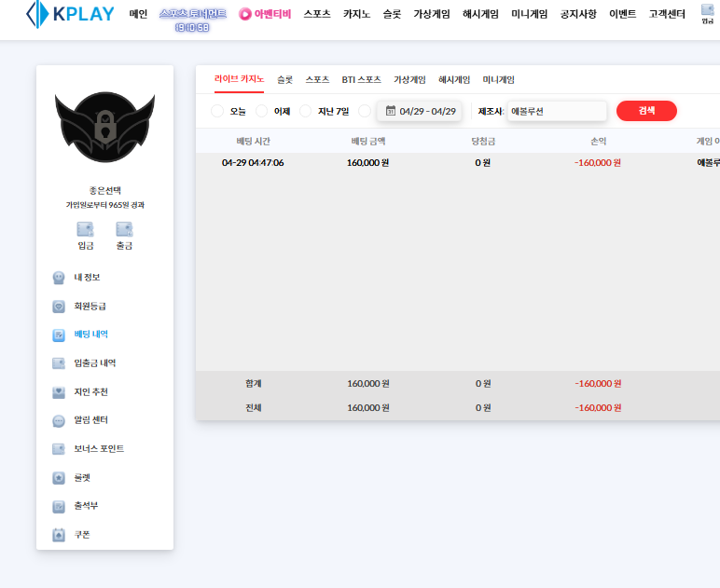Click the 손익 column header
This screenshot has width=720, height=588.
599,142
